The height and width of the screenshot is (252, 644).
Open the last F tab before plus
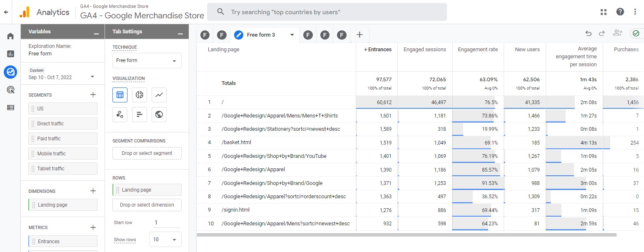[x=342, y=35]
